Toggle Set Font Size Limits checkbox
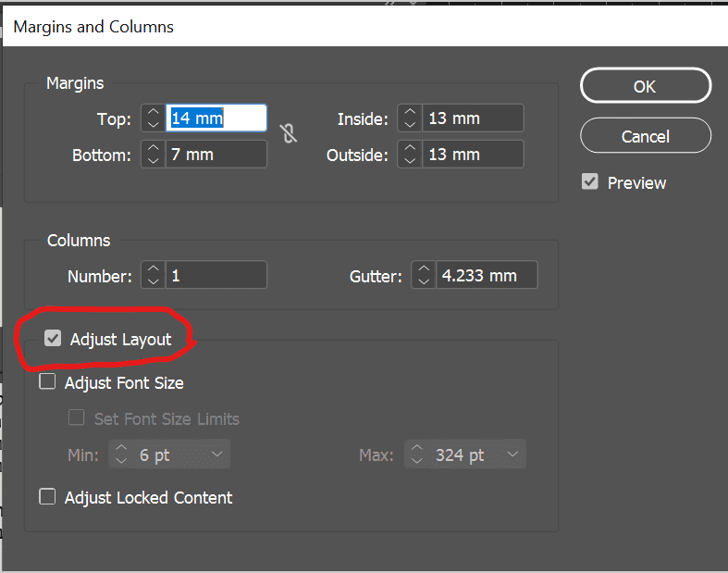This screenshot has width=728, height=573. [x=77, y=418]
